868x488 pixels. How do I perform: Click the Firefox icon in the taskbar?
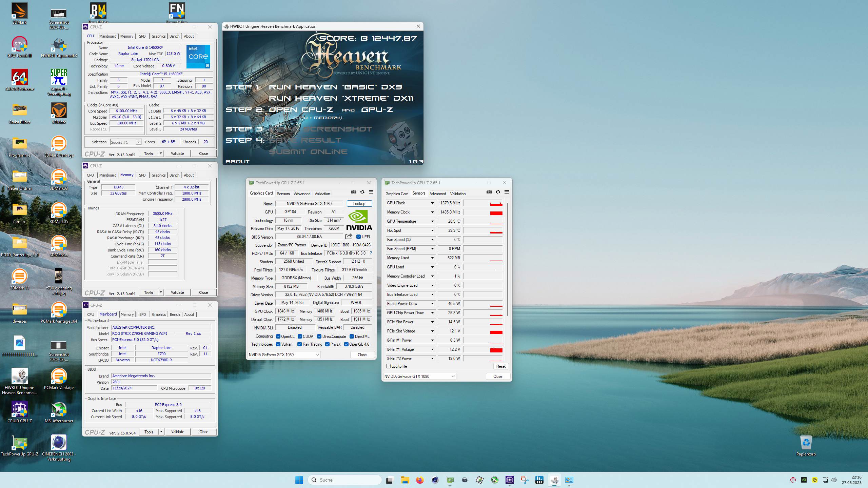[x=420, y=480]
